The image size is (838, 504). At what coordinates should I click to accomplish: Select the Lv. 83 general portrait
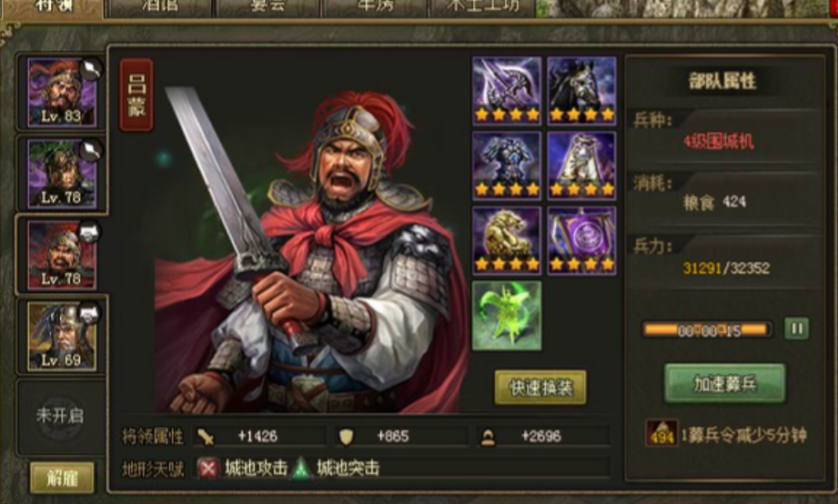coord(62,92)
